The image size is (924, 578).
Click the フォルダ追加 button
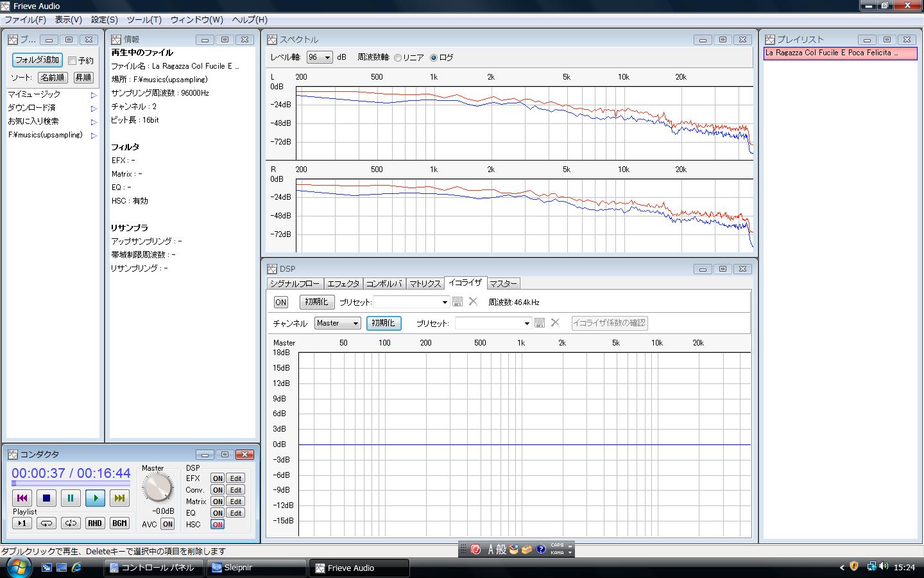pyautogui.click(x=37, y=60)
